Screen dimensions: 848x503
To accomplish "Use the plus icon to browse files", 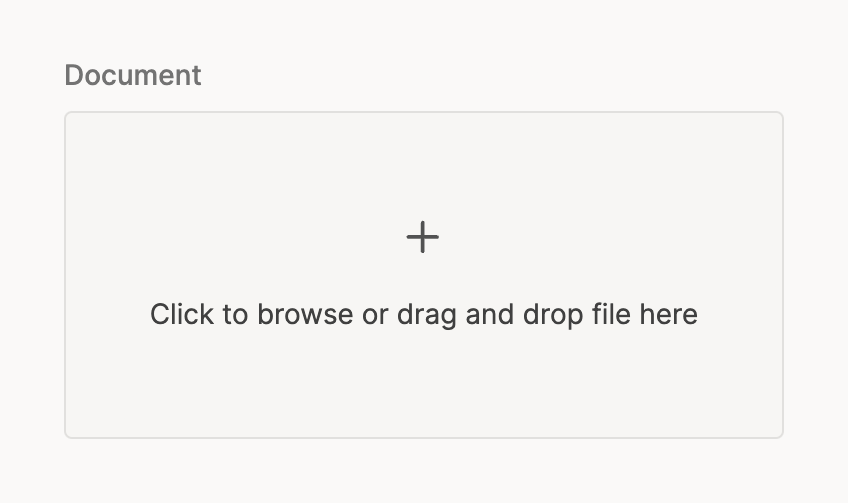I will pos(423,237).
